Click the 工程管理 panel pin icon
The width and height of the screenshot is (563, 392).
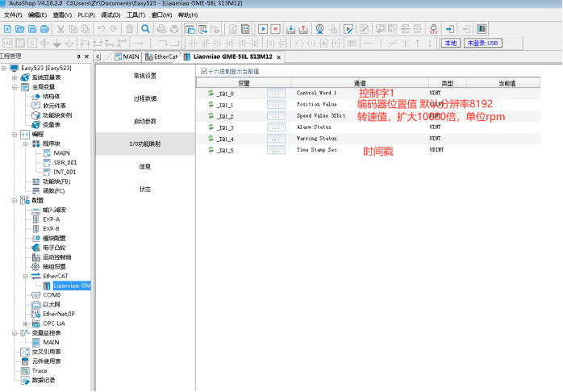click(x=78, y=56)
